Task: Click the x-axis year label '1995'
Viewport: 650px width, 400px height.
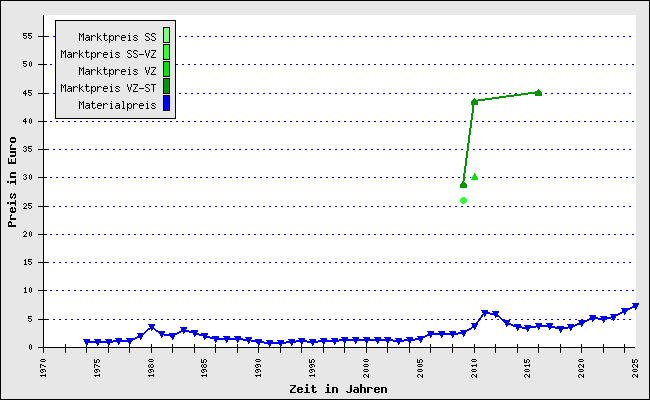Action: pos(313,368)
